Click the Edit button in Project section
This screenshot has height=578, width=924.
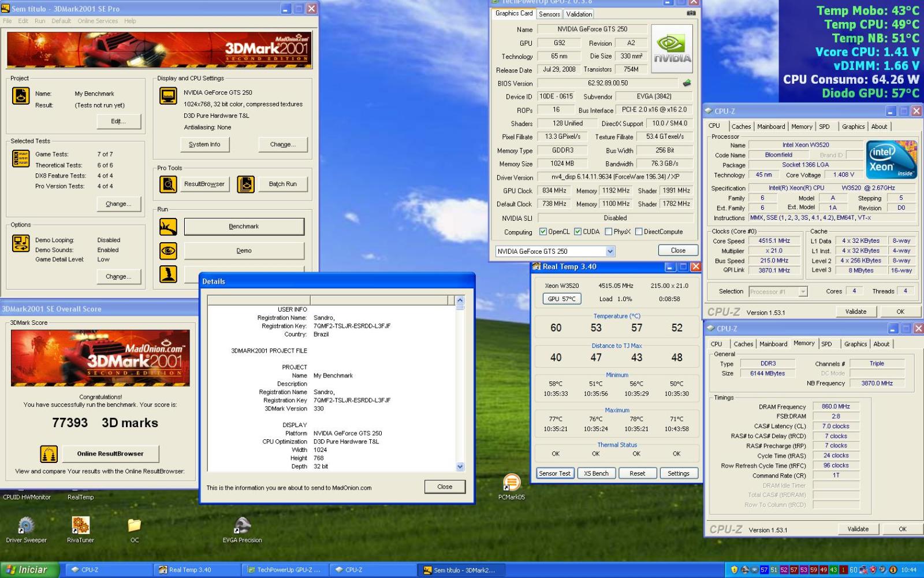click(118, 121)
